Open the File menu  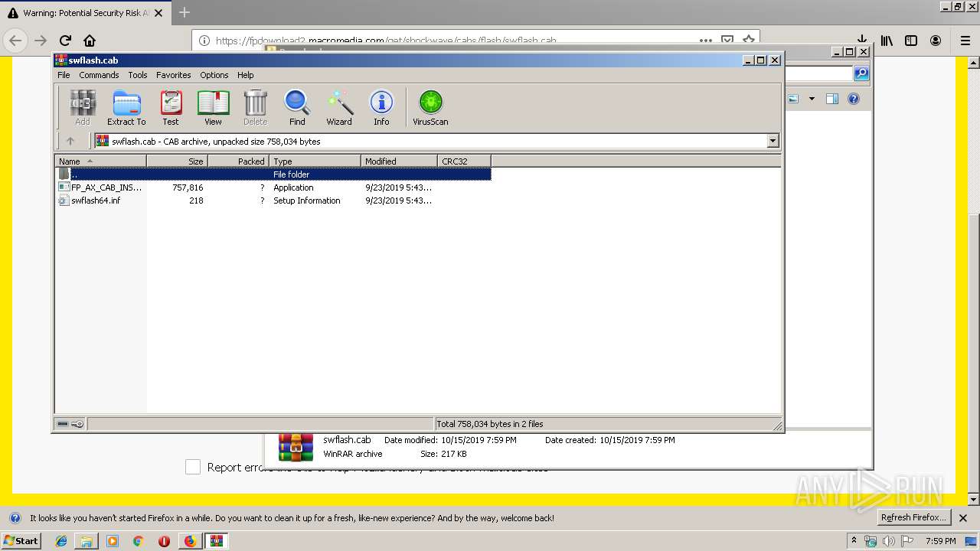(64, 75)
